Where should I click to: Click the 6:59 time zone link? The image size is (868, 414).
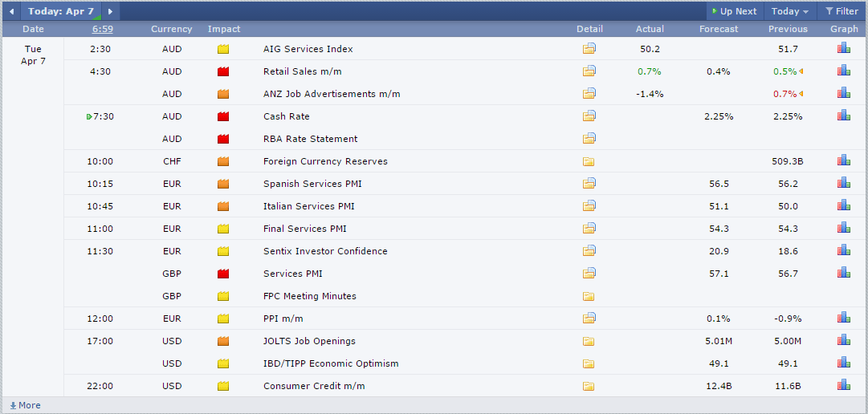click(x=103, y=29)
